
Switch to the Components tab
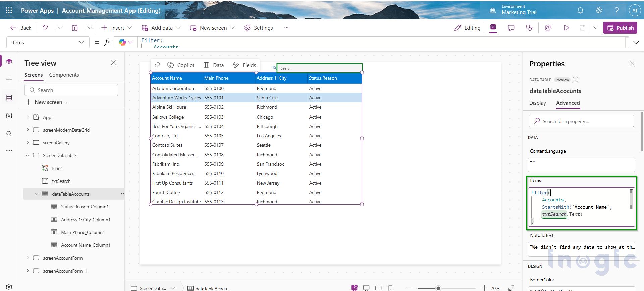coord(64,75)
